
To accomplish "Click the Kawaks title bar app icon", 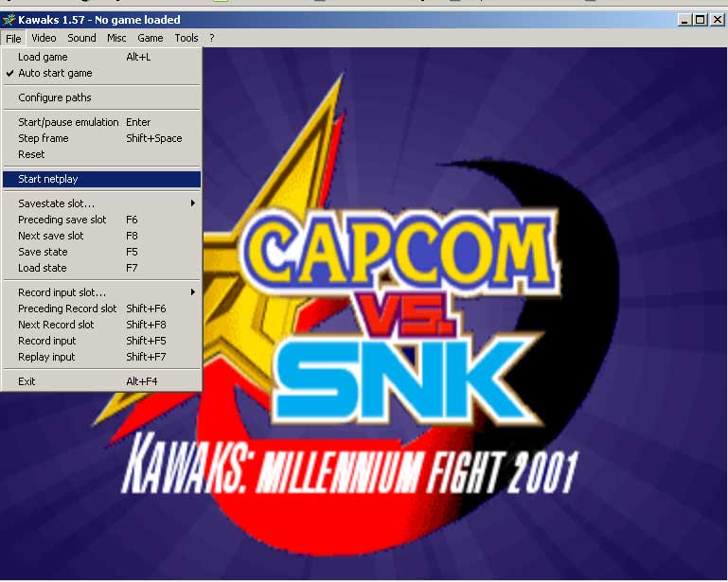I will point(9,20).
